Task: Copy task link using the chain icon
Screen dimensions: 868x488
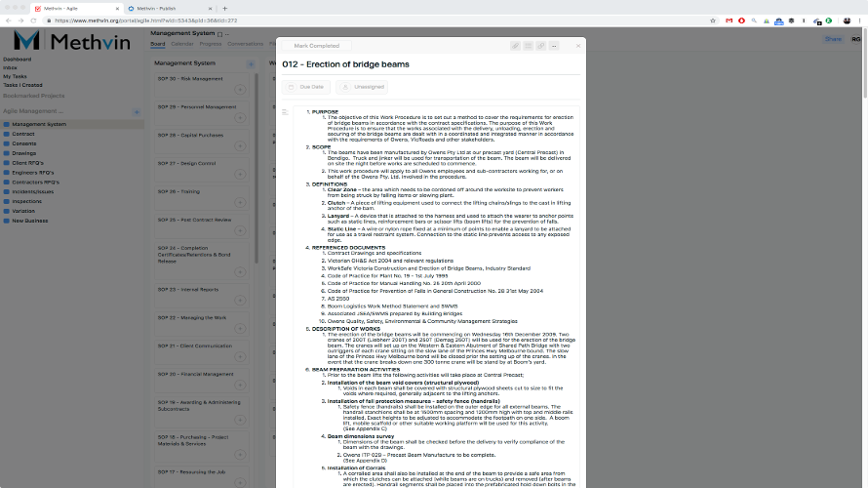Action: 541,46
